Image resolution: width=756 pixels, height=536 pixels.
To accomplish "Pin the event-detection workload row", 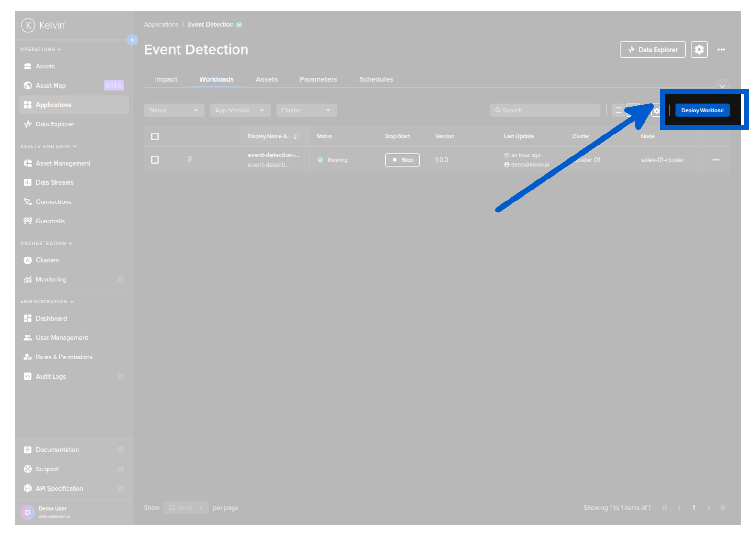I will coord(190,160).
